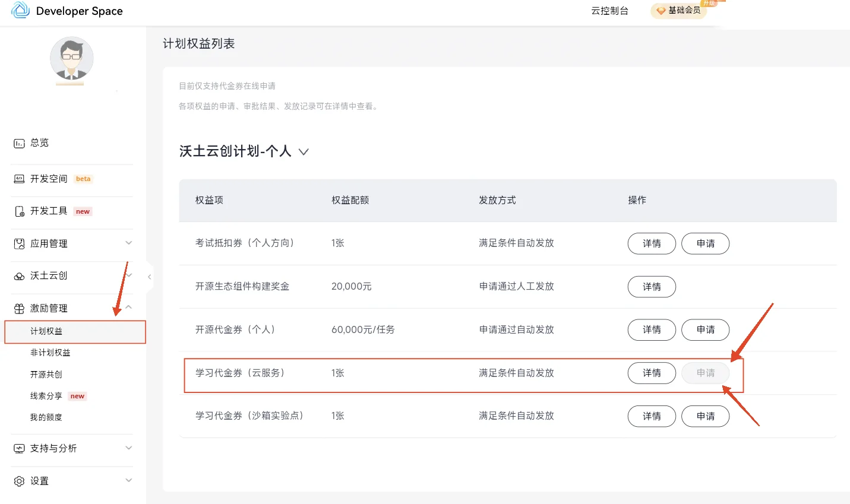
Task: Click 申请 for 开源代金券（个人）
Action: pos(706,329)
